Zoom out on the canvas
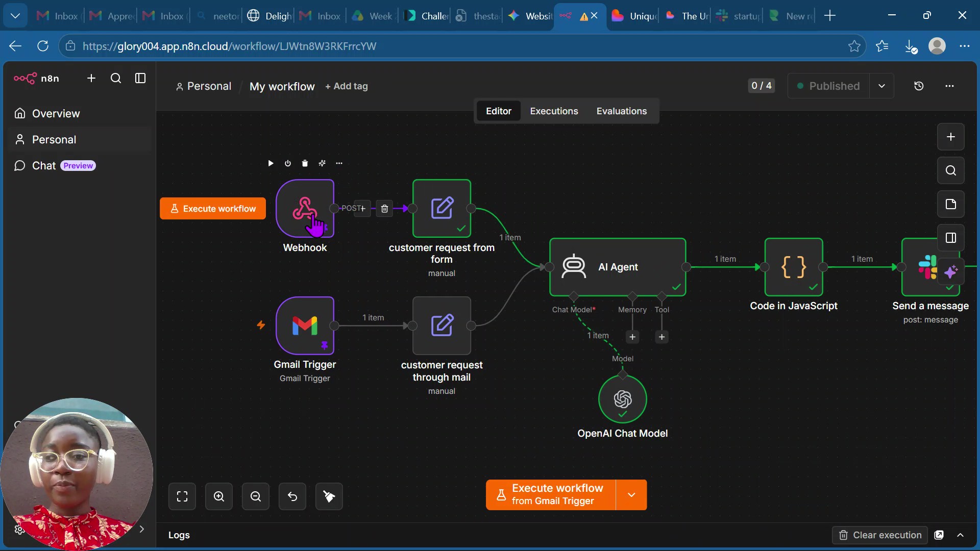 click(256, 496)
